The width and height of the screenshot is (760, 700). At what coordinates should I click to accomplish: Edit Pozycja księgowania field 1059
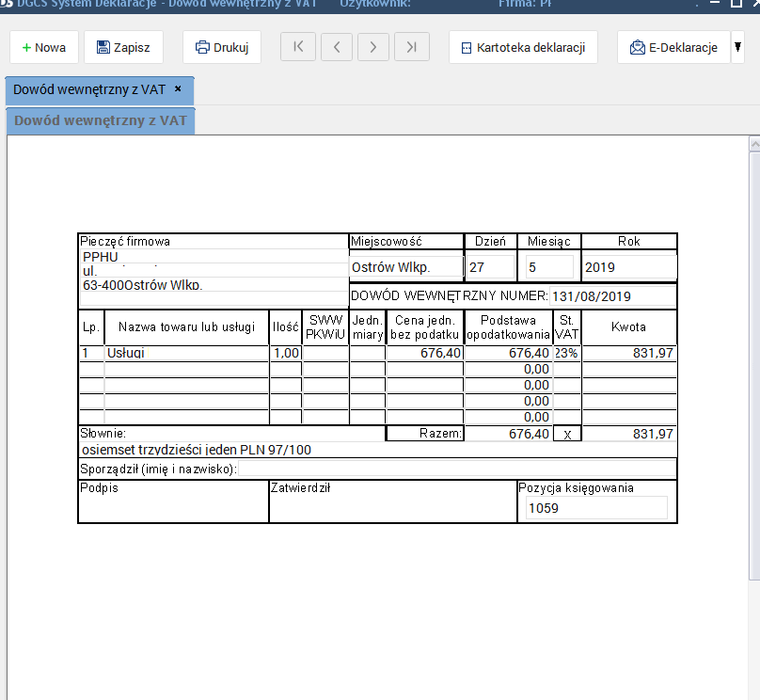[x=596, y=508]
